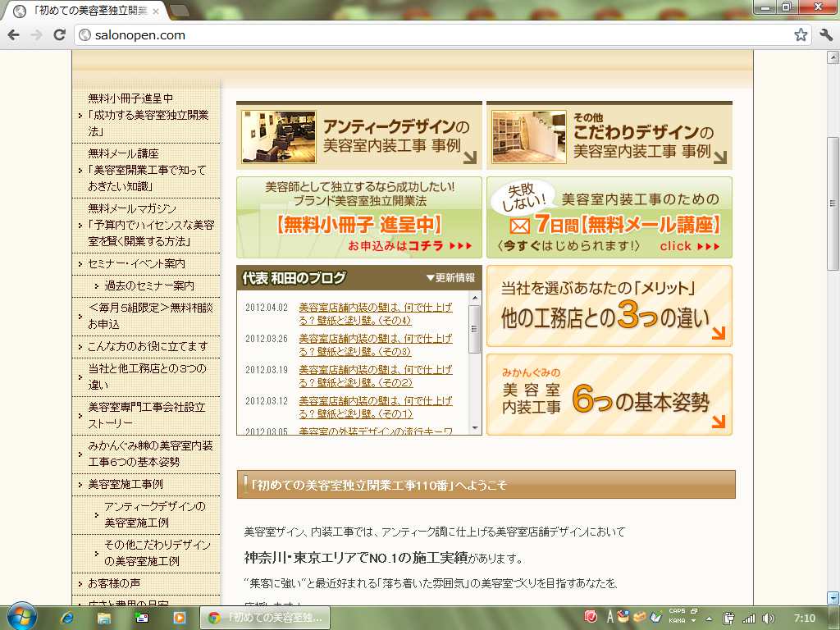Open sidebar 美容室専門工事会社設立ストーリー
This screenshot has width=840, height=630.
pyautogui.click(x=146, y=415)
